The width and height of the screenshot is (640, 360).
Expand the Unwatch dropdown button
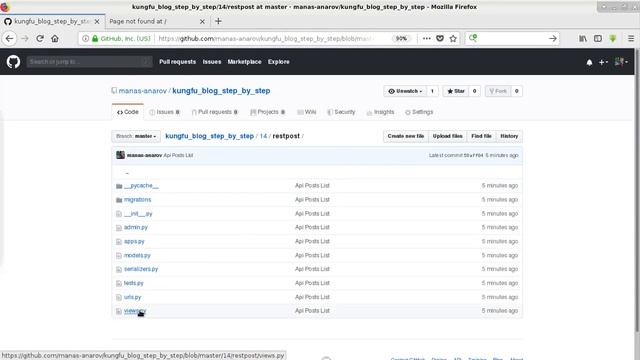(405, 91)
